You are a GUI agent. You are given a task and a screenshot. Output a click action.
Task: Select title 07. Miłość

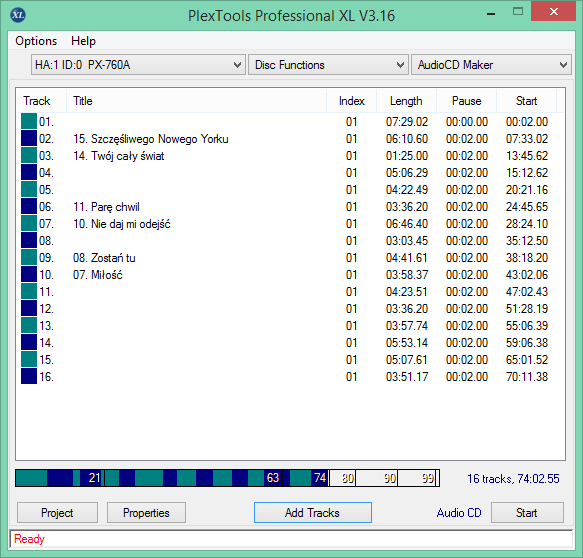(97, 275)
